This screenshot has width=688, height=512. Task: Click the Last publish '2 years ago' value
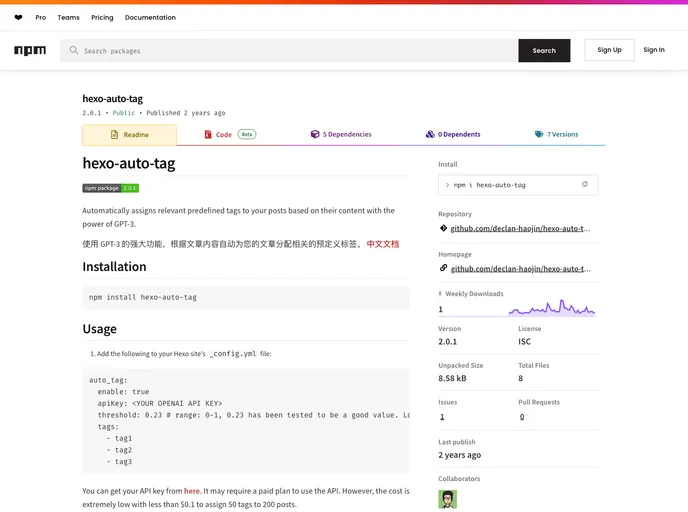click(x=459, y=455)
